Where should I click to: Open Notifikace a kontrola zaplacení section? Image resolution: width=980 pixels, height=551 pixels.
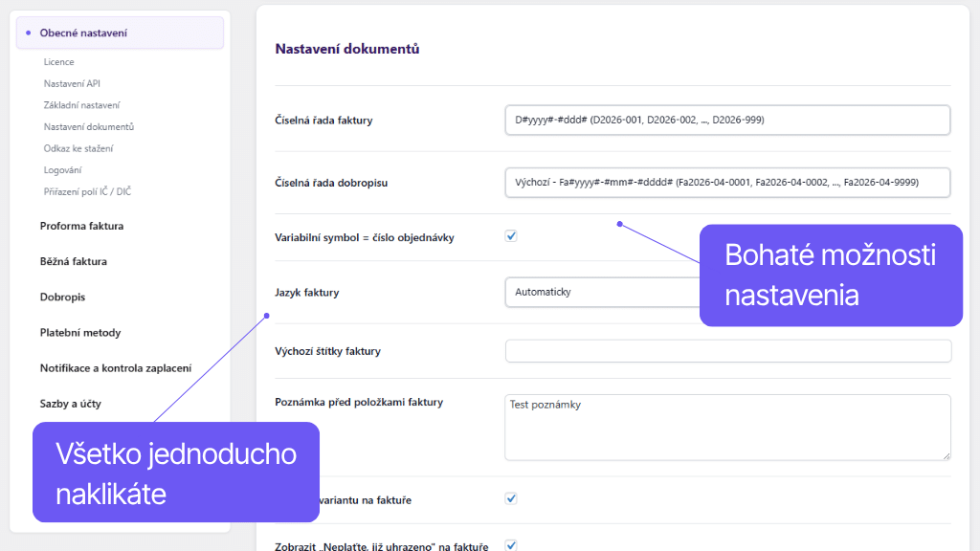click(116, 368)
